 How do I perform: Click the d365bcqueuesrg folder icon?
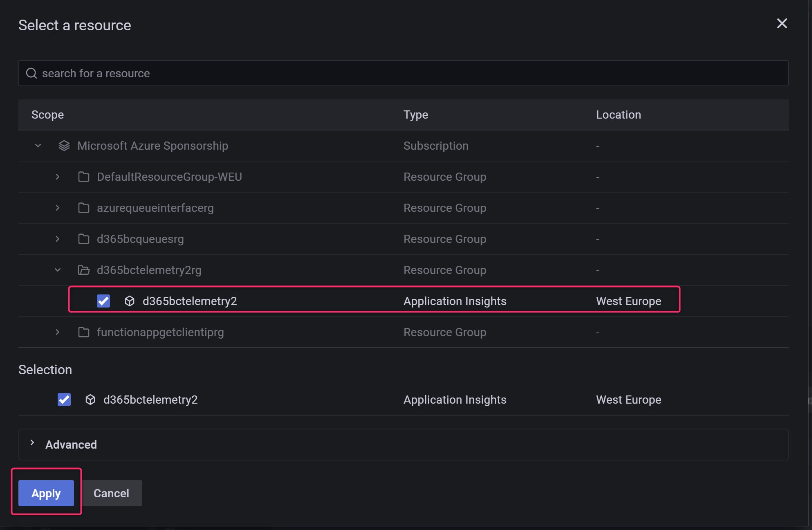pos(84,239)
